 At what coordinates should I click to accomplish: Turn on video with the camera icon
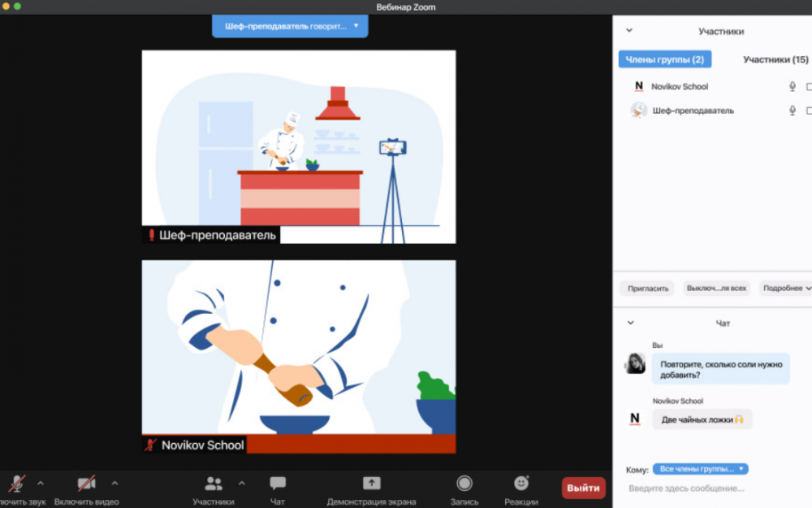[87, 484]
